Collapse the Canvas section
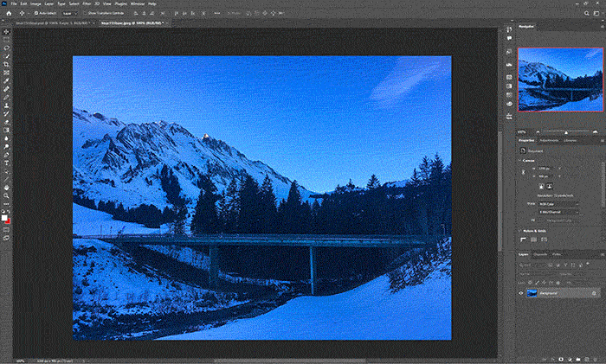The width and height of the screenshot is (606, 364). 519,161
